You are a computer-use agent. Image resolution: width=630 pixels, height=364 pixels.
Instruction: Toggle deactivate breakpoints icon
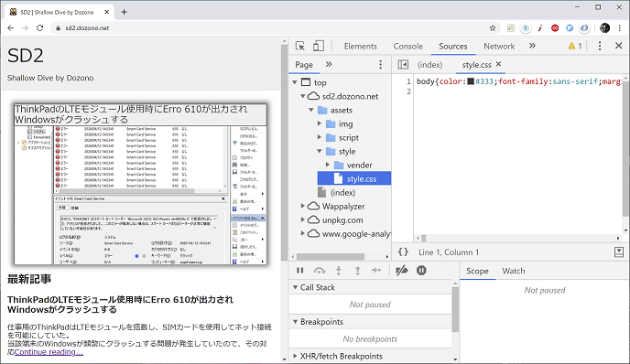(402, 271)
